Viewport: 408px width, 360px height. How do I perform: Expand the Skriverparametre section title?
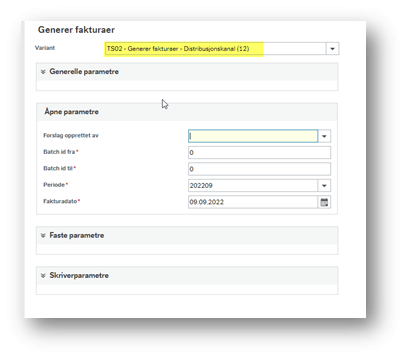79,276
